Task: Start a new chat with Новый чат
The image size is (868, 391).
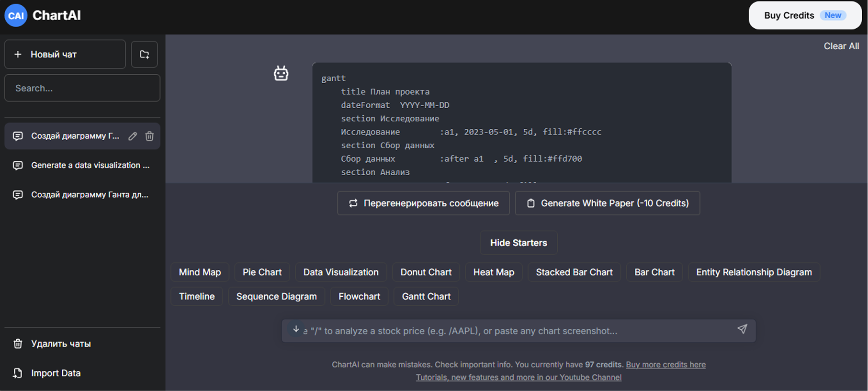Action: point(65,55)
